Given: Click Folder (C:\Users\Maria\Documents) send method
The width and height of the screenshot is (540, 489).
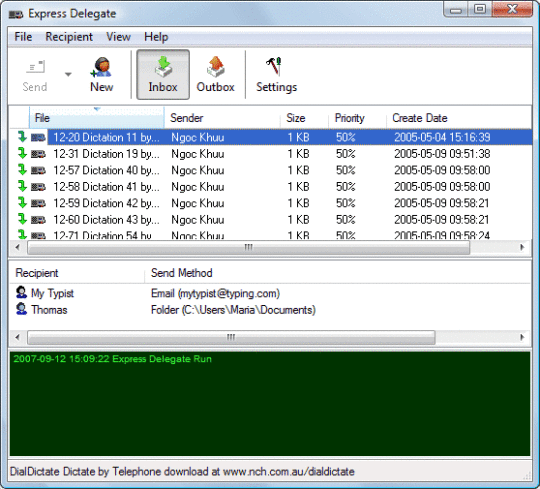Looking at the screenshot, I should [x=233, y=310].
